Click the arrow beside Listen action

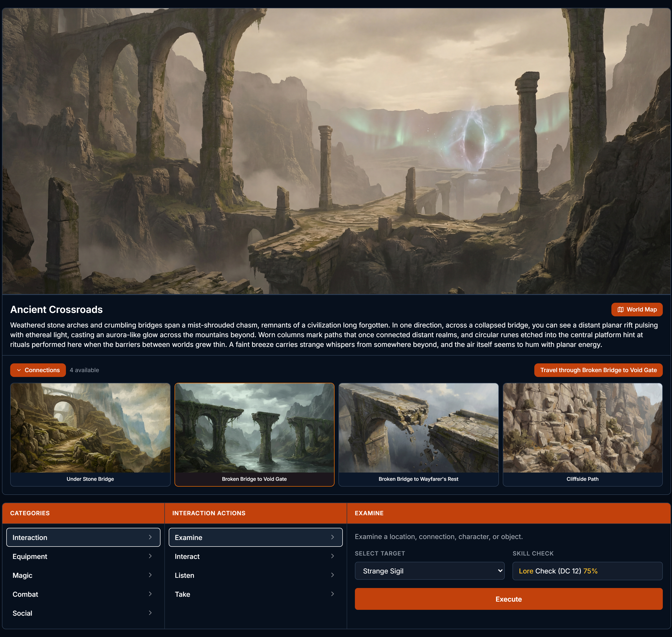(x=332, y=575)
